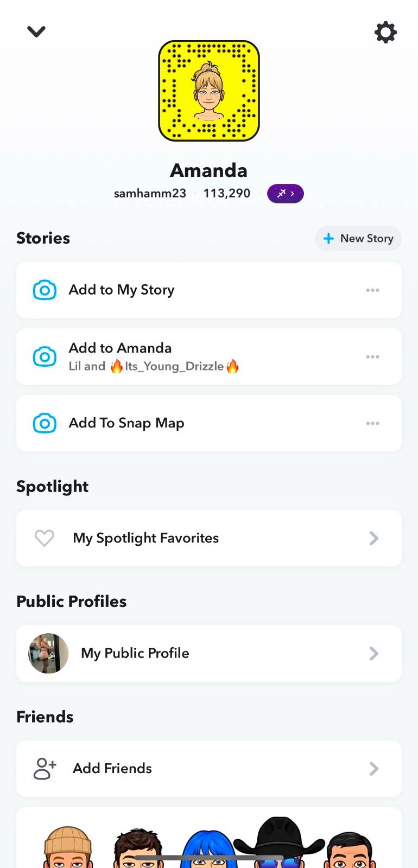Tap camera icon beside Add To Snap Map

tap(45, 423)
